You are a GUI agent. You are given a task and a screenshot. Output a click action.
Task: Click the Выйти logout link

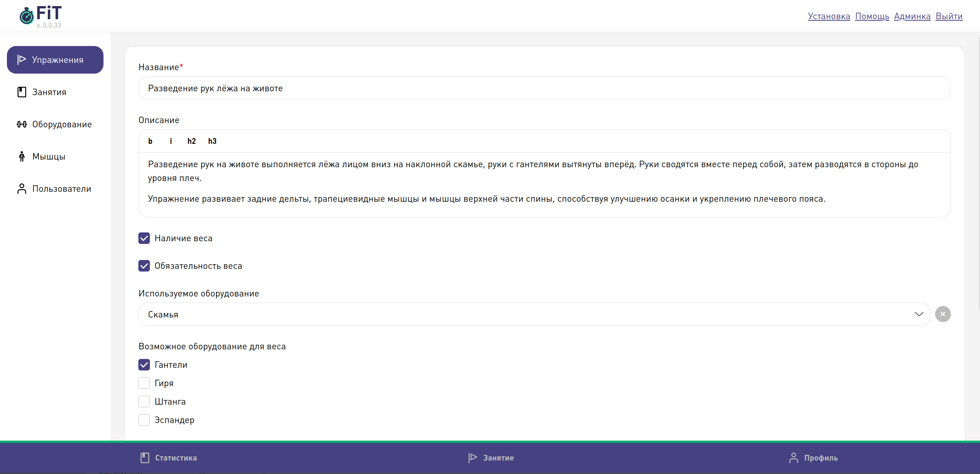[949, 16]
